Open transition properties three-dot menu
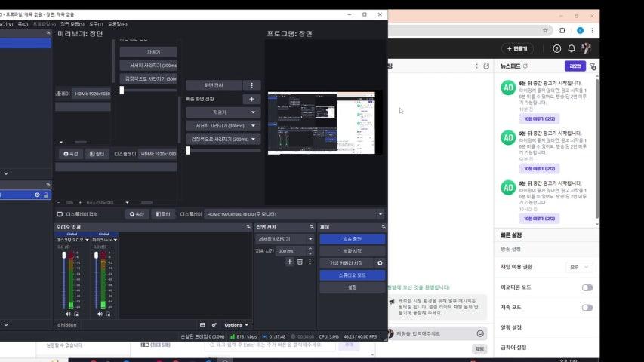Screen dimensions: 644x362 (310, 262)
